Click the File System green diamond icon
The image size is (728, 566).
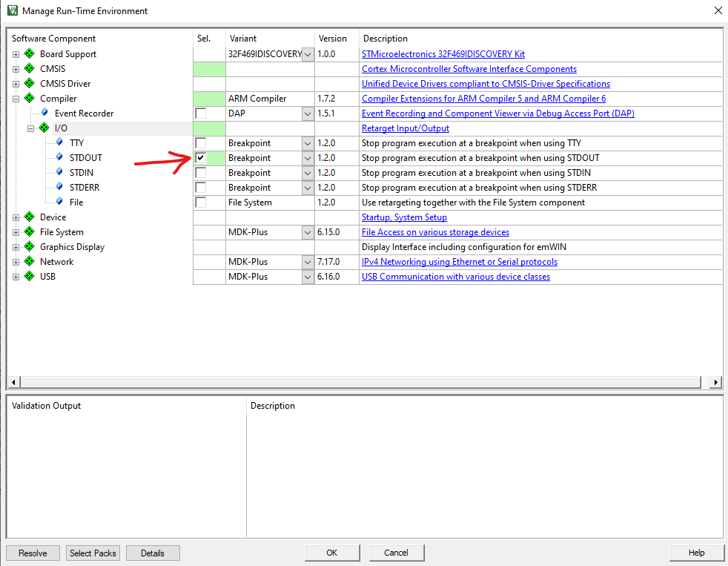pos(30,231)
